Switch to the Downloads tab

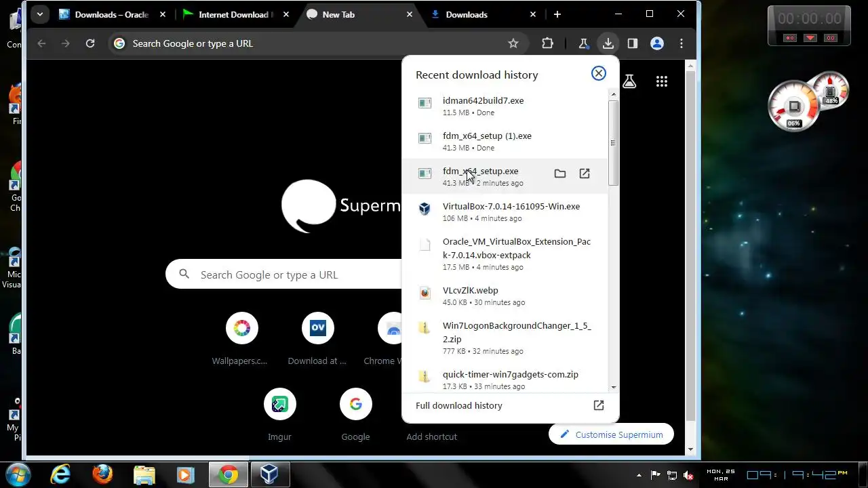click(x=482, y=14)
